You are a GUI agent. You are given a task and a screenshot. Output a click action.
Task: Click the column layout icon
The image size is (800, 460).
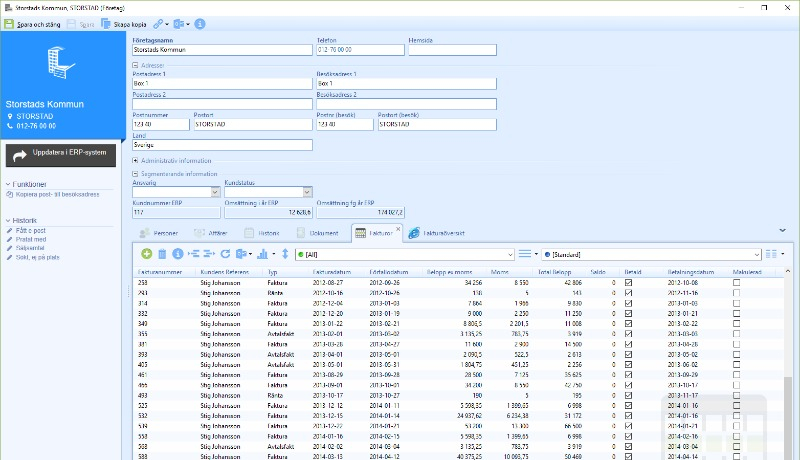(771, 254)
